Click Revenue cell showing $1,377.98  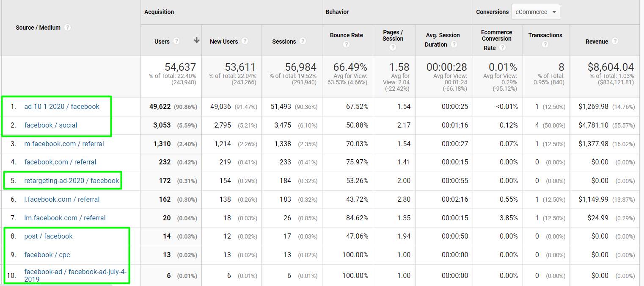[594, 144]
